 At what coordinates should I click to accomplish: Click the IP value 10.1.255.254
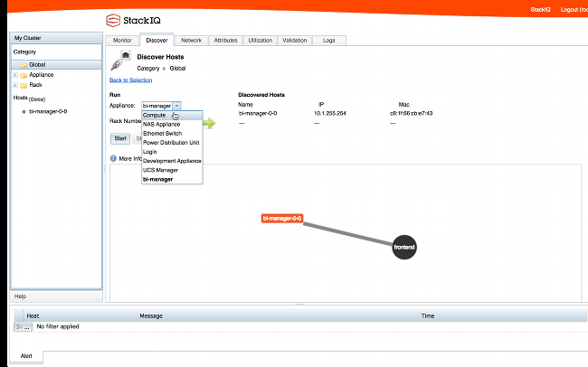[x=330, y=113]
